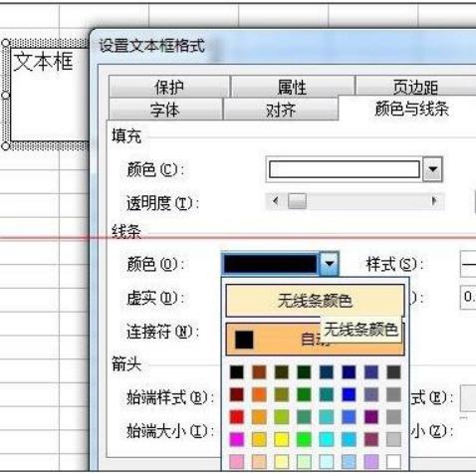
Task: Pick the yellow color swatch
Action: pos(282,439)
